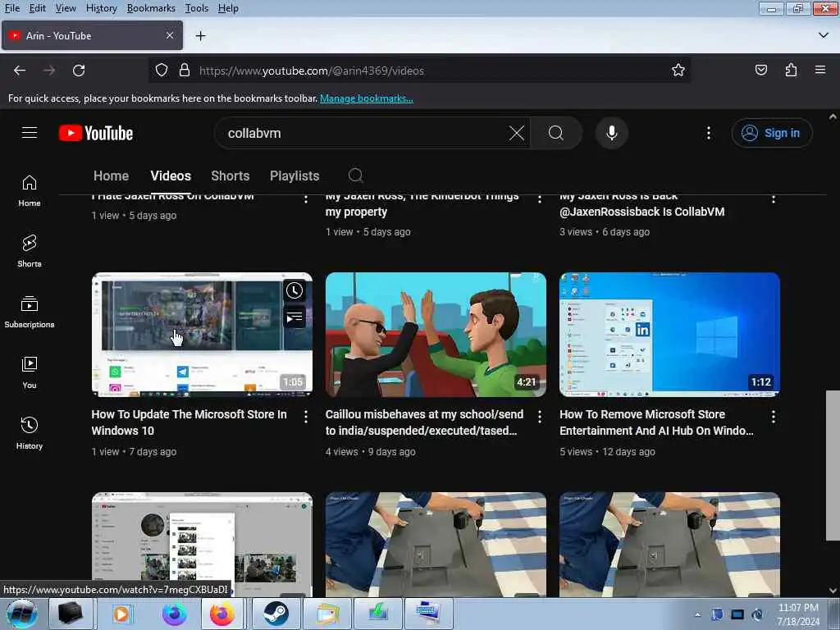The image size is (840, 630).
Task: Open options menu for Update Microsoft Store video
Action: coord(305,416)
